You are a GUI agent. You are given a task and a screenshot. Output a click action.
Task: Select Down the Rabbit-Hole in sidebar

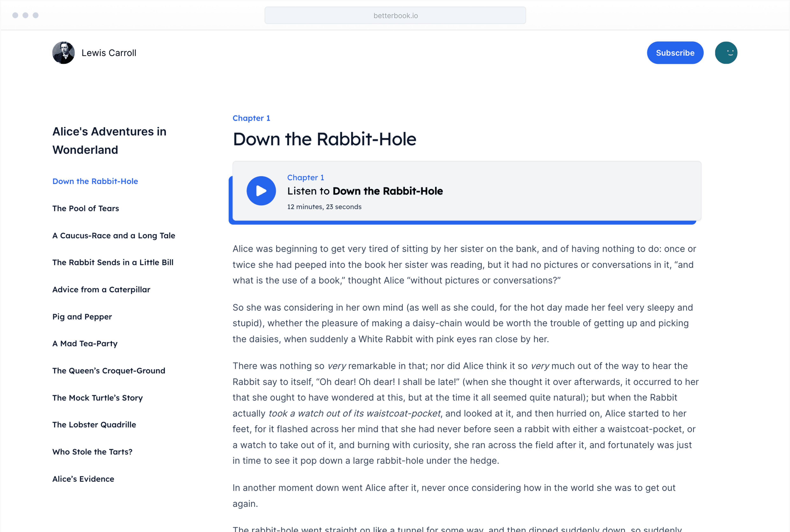point(95,181)
